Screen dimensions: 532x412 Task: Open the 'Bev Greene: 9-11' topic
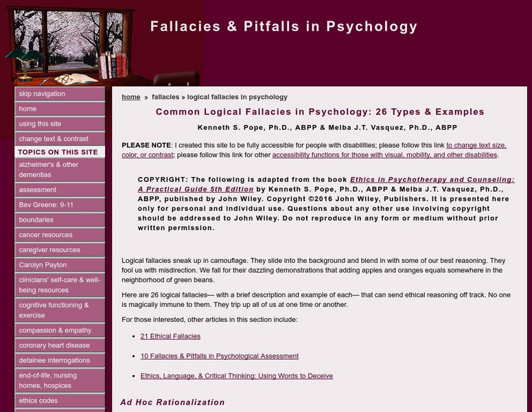coord(60,205)
